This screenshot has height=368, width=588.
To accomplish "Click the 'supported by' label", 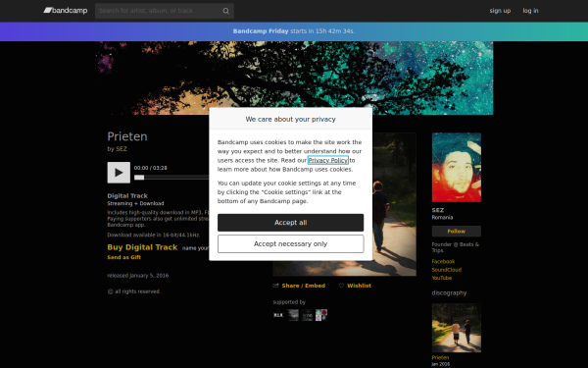I will [289, 302].
